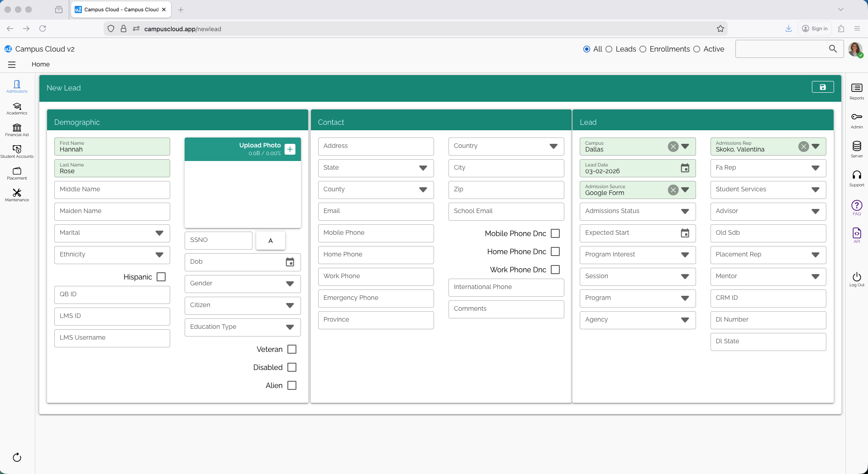Check the Hispanic checkbox
This screenshot has width=868, height=474.
[161, 277]
